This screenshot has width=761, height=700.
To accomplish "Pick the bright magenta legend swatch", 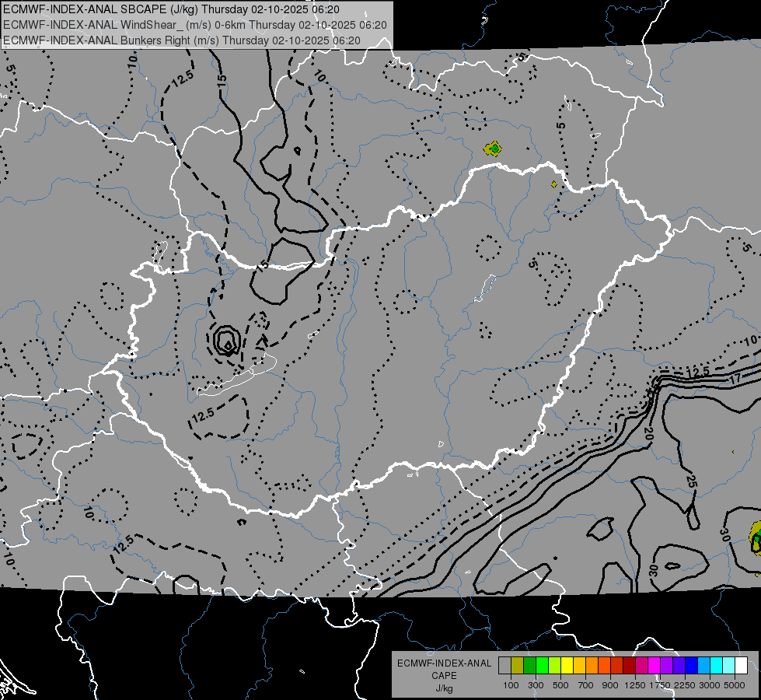I will [x=655, y=665].
